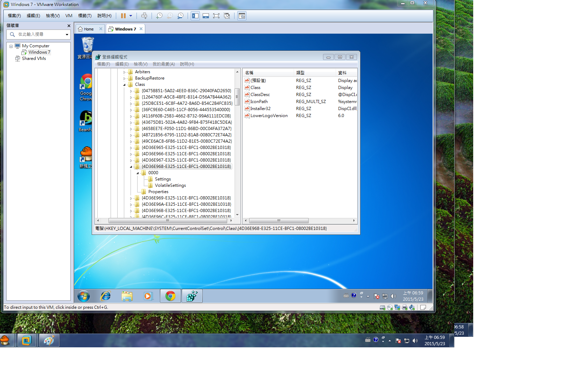Screen dimensions: 588x368
Task: Send Ctrl+Alt+Del to the virtual machine
Action: click(x=144, y=16)
